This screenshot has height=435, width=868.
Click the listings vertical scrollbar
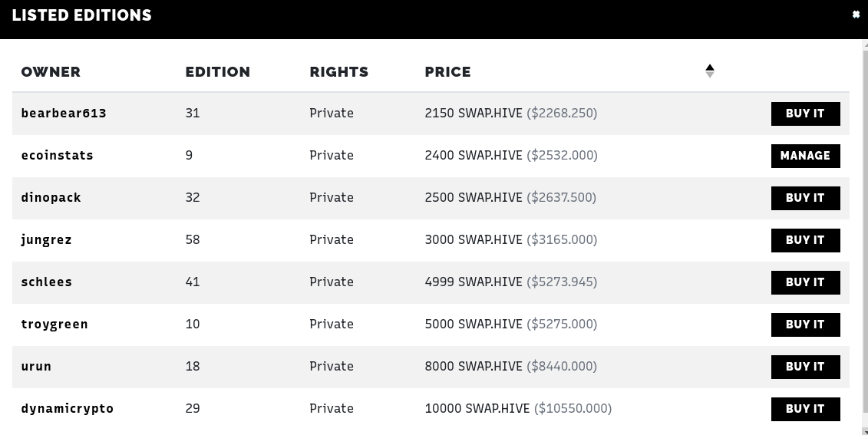[865, 232]
